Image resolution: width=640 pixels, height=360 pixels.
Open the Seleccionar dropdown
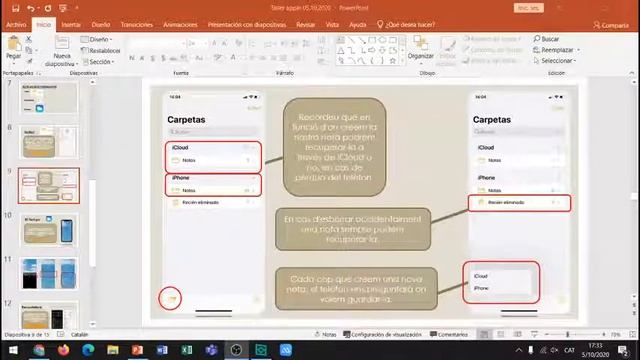[555, 60]
